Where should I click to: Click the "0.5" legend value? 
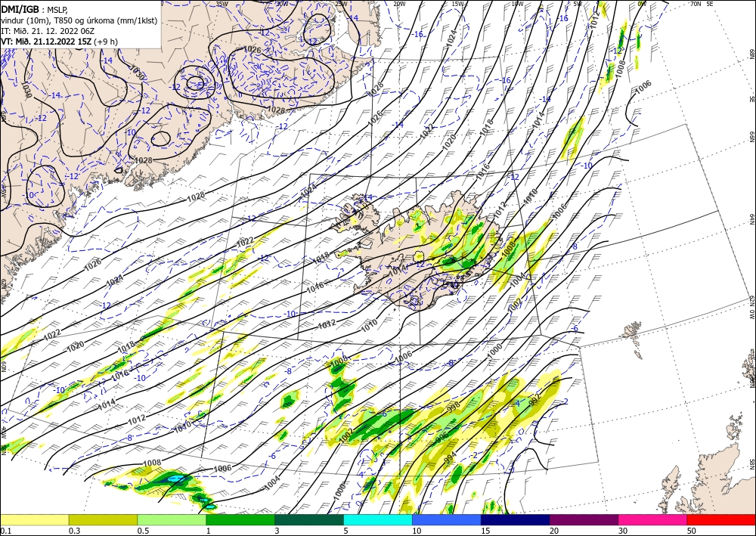pyautogui.click(x=143, y=531)
